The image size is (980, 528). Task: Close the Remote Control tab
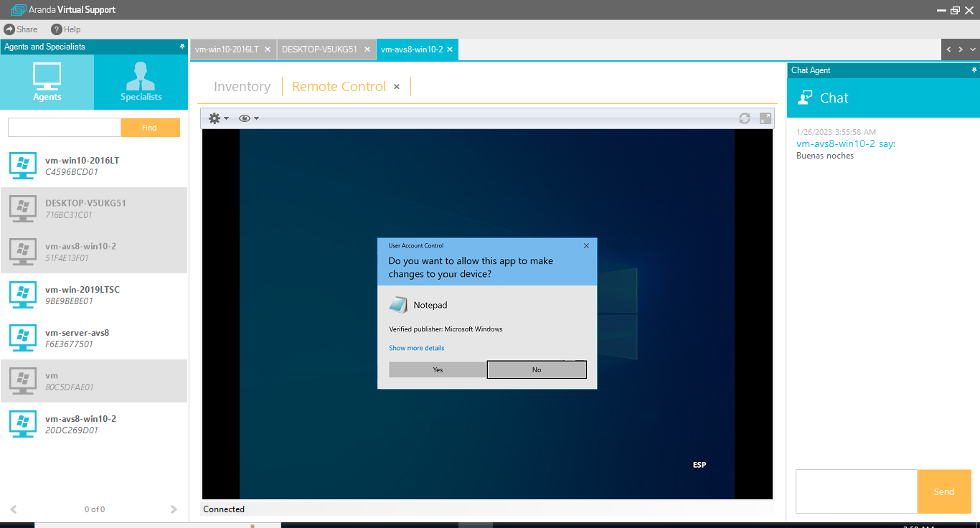click(x=397, y=87)
